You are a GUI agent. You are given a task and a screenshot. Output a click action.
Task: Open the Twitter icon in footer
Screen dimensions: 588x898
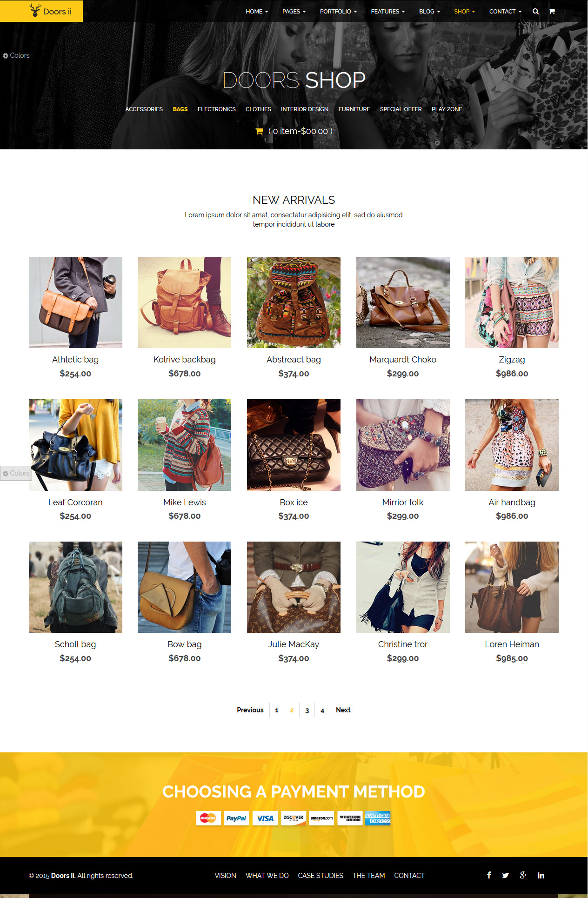click(x=505, y=875)
